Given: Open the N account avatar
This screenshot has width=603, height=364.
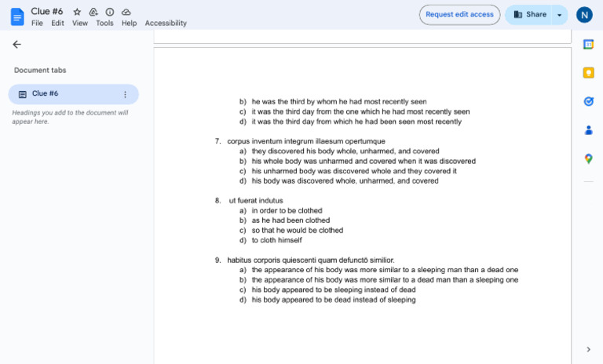Looking at the screenshot, I should pyautogui.click(x=584, y=15).
